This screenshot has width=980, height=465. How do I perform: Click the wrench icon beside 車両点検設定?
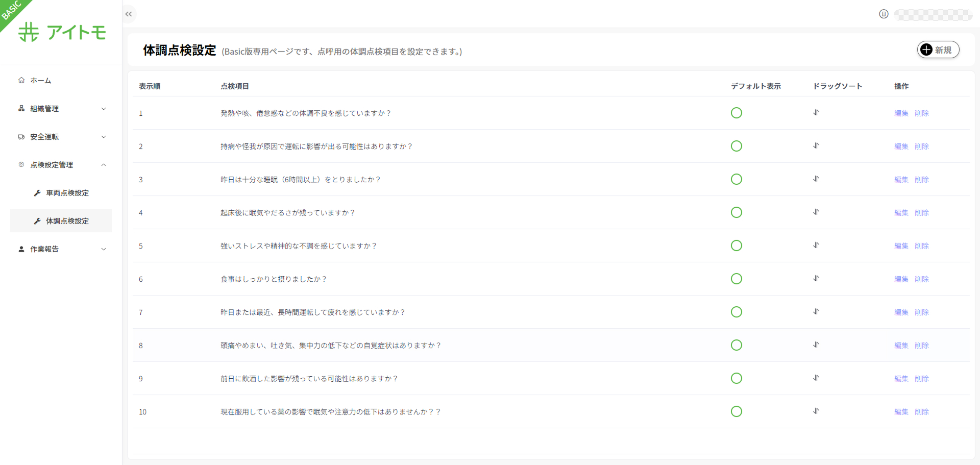[x=36, y=193]
